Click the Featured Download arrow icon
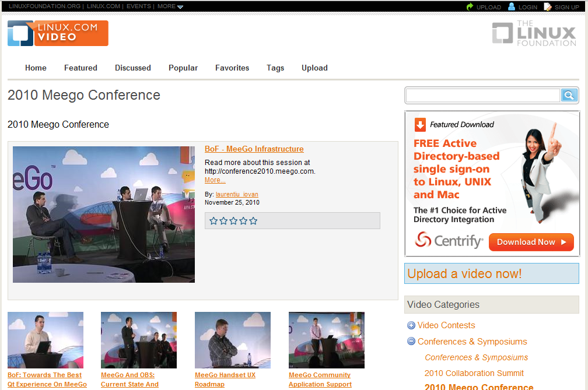Viewport: 588px width, 390px height. [x=420, y=125]
